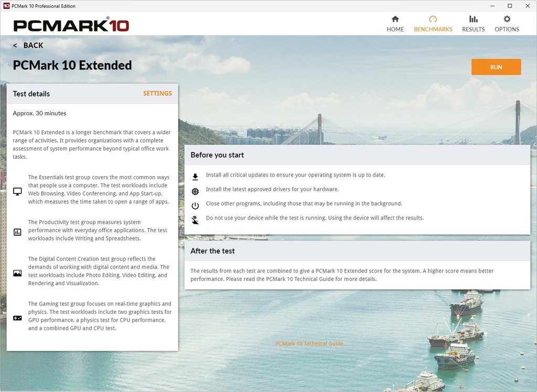
Task: Click the Options gear icon
Action: [507, 19]
